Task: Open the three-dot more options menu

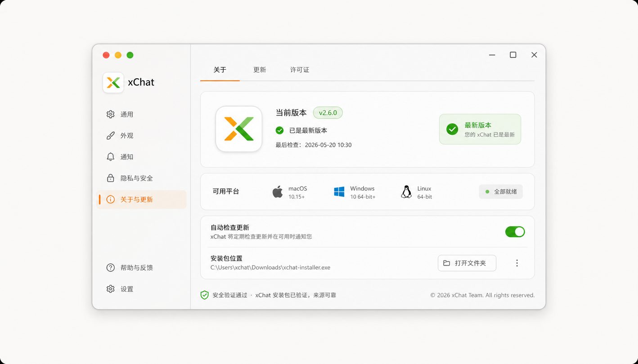Action: coord(517,263)
